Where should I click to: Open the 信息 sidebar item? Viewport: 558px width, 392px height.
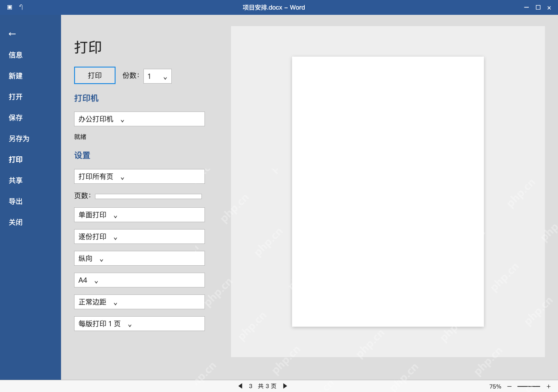(16, 55)
